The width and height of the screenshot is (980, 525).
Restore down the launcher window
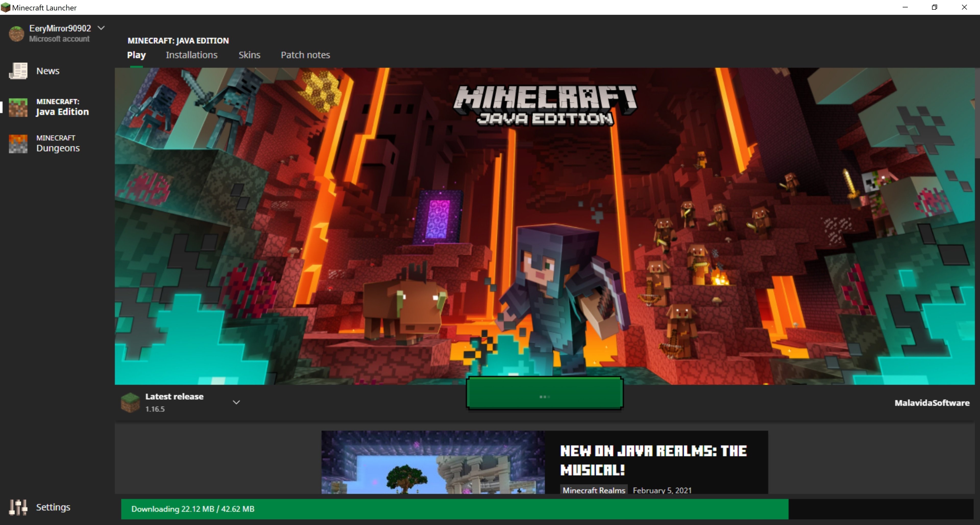pyautogui.click(x=935, y=7)
